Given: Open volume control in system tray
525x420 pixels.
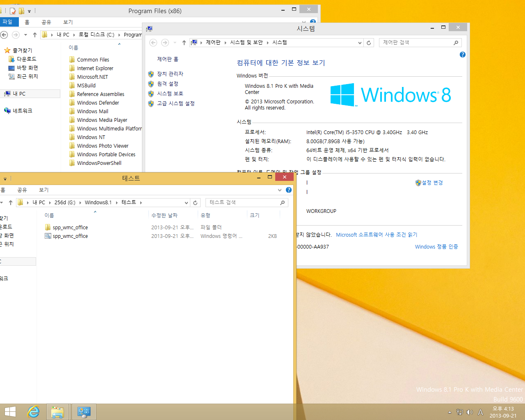Looking at the screenshot, I should coord(469,412).
